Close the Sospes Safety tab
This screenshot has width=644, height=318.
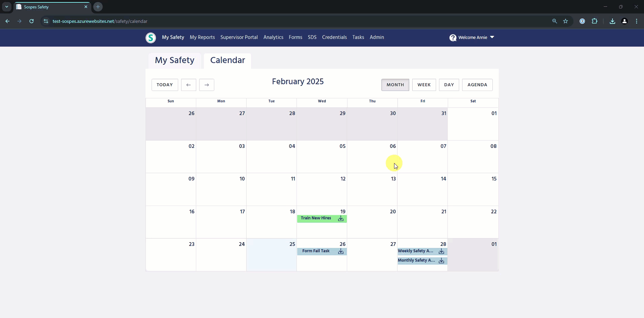point(86,7)
